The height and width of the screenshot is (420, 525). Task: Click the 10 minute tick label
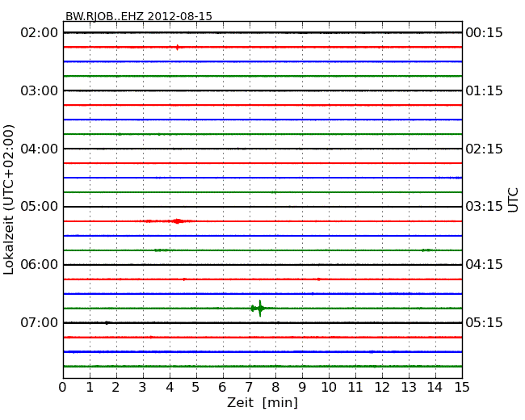click(329, 388)
